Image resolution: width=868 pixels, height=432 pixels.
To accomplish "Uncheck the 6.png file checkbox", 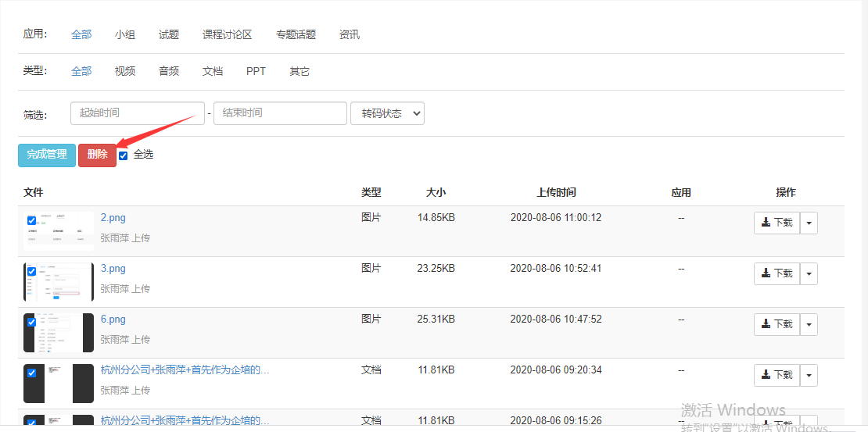I will [x=31, y=322].
